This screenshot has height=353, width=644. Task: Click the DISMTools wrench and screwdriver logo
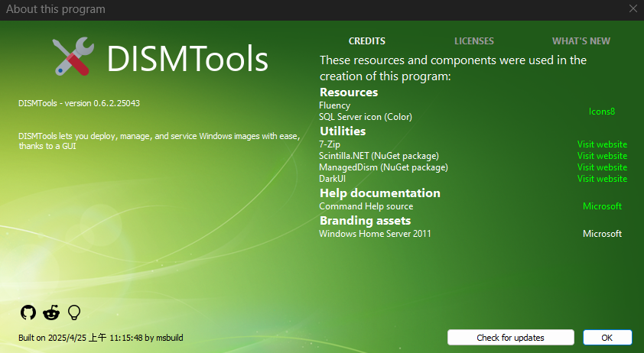[74, 57]
